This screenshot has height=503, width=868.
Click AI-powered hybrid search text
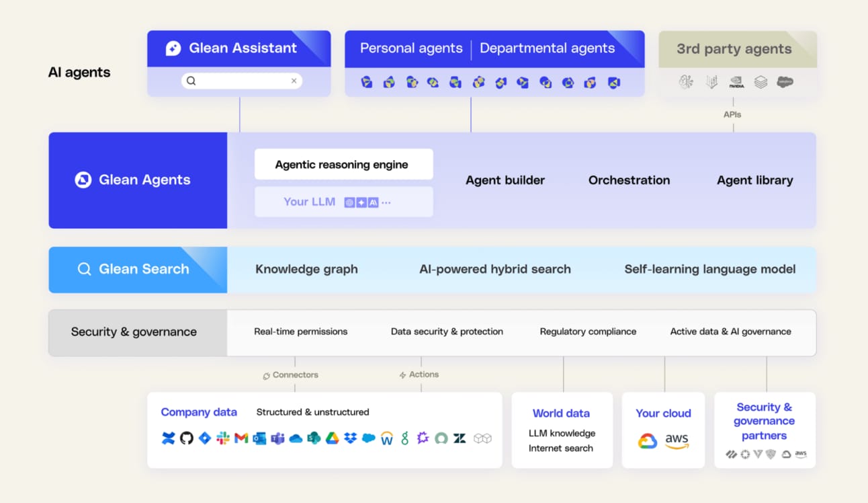[x=495, y=269]
